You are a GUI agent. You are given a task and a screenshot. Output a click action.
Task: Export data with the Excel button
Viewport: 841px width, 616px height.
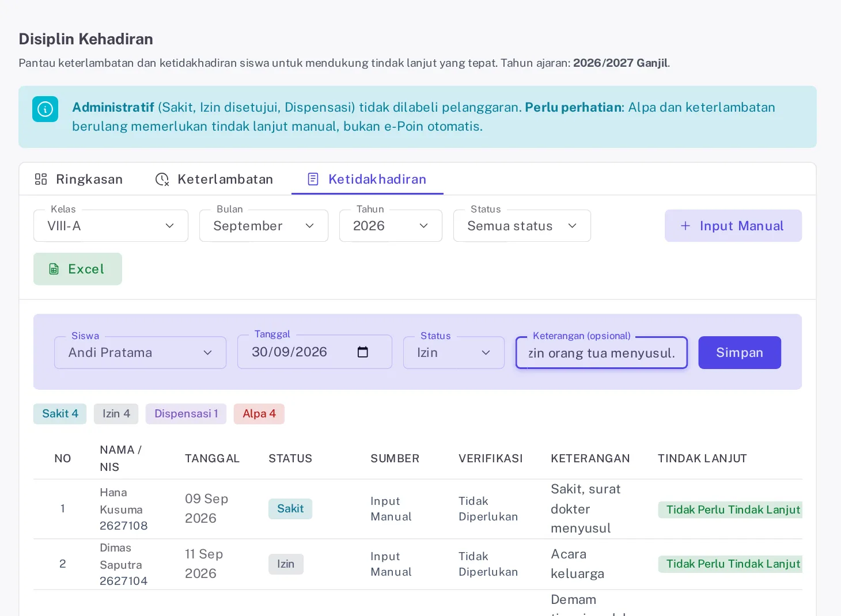[x=78, y=269]
